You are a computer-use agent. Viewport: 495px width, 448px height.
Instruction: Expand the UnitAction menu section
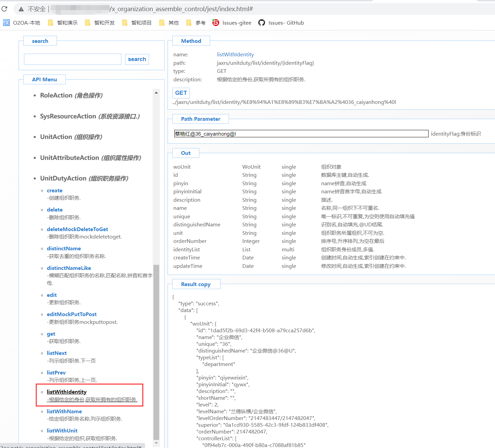[x=71, y=137]
